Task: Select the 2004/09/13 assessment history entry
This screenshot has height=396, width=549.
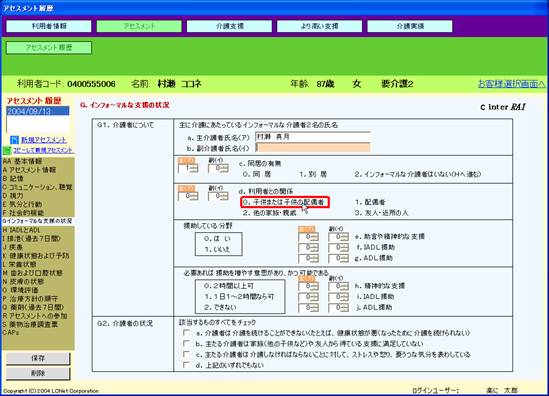Action: 38,111
